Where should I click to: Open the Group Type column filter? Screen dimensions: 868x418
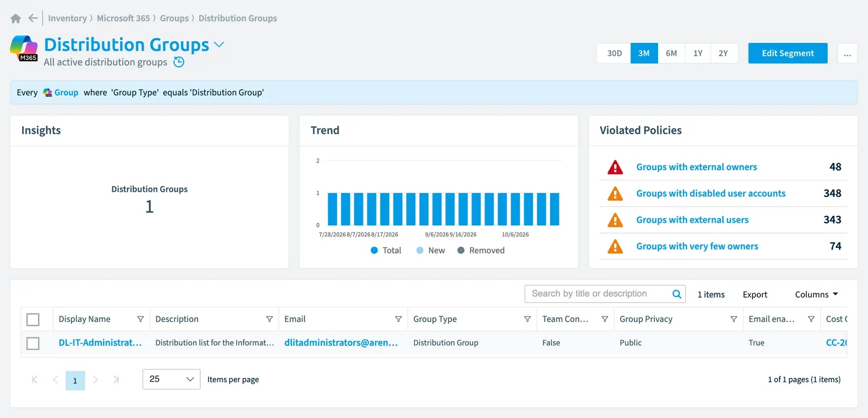527,319
